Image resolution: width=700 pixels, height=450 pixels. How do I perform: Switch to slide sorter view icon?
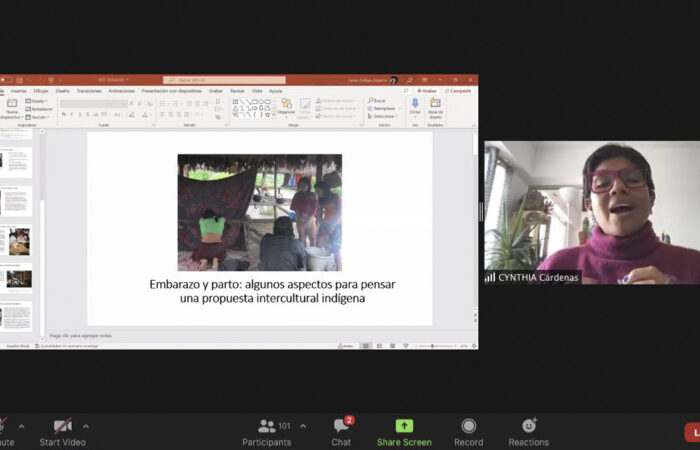click(379, 346)
